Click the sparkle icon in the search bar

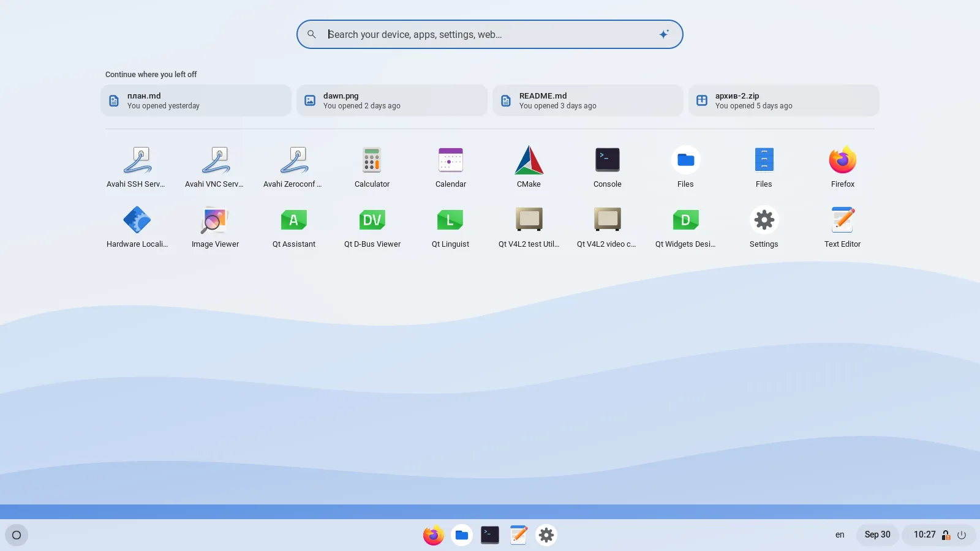(664, 34)
